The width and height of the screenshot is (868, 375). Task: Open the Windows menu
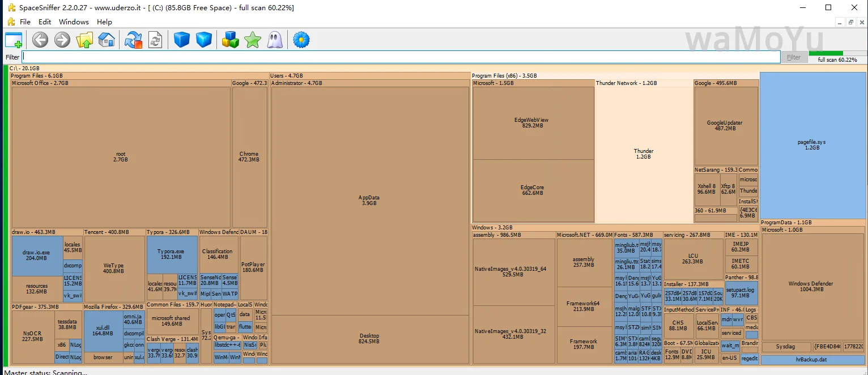(74, 22)
